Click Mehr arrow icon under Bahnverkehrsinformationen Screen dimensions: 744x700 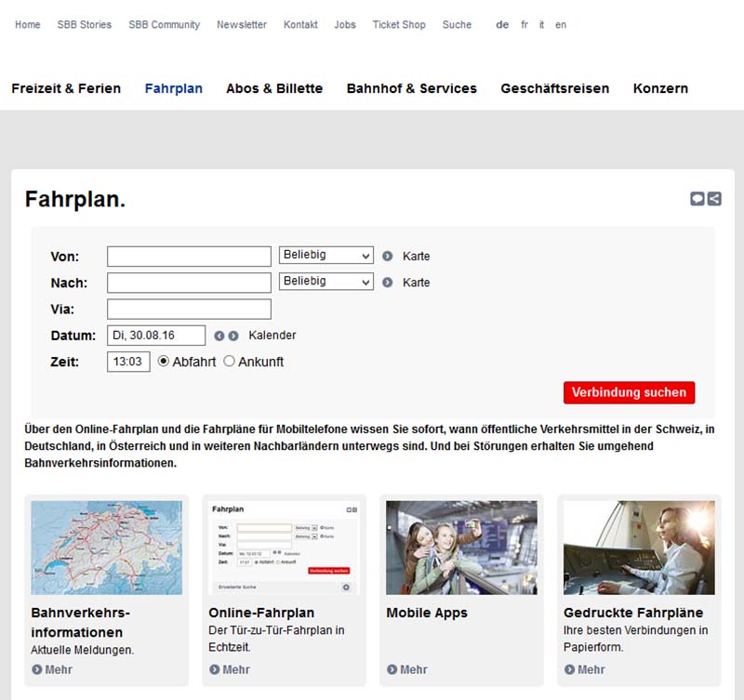coord(37,669)
